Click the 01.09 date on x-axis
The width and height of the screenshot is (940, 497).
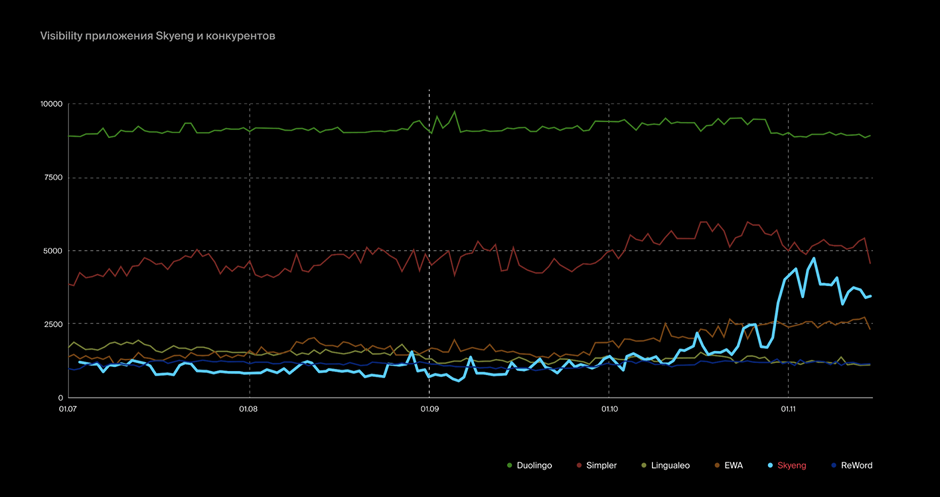pos(428,409)
